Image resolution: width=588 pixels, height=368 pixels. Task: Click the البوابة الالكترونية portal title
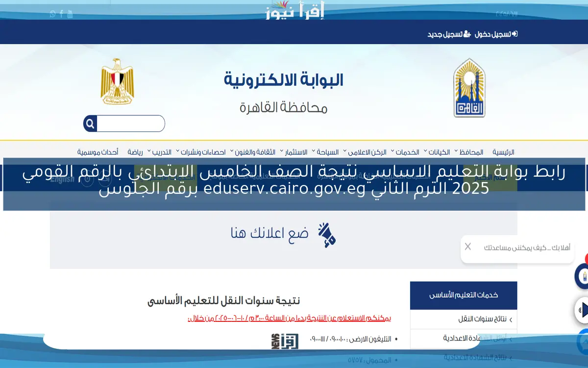283,80
